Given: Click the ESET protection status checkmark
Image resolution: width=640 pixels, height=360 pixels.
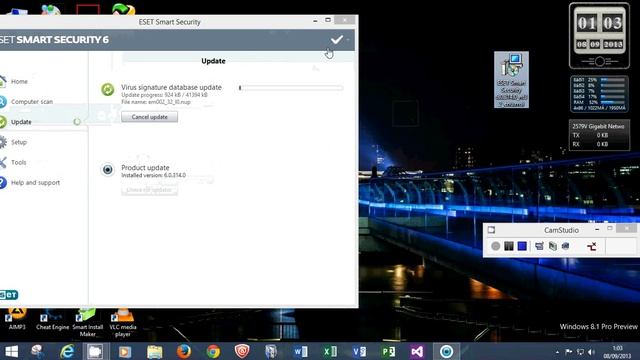Looking at the screenshot, I should [337, 40].
